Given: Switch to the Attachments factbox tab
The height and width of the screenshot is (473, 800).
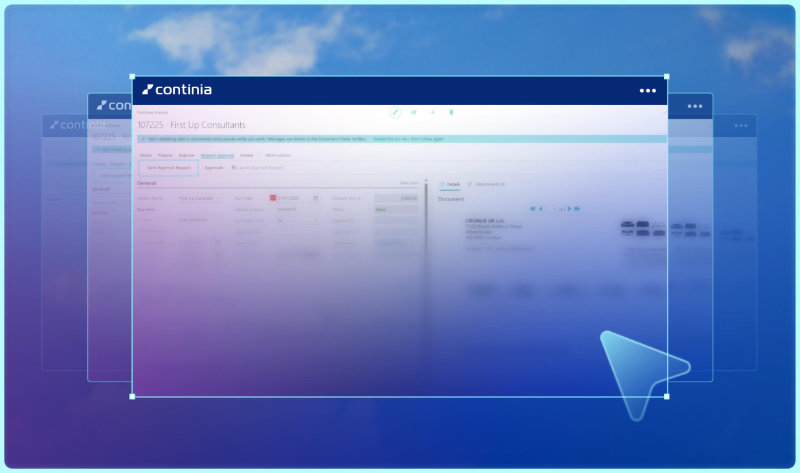Looking at the screenshot, I should [486, 184].
